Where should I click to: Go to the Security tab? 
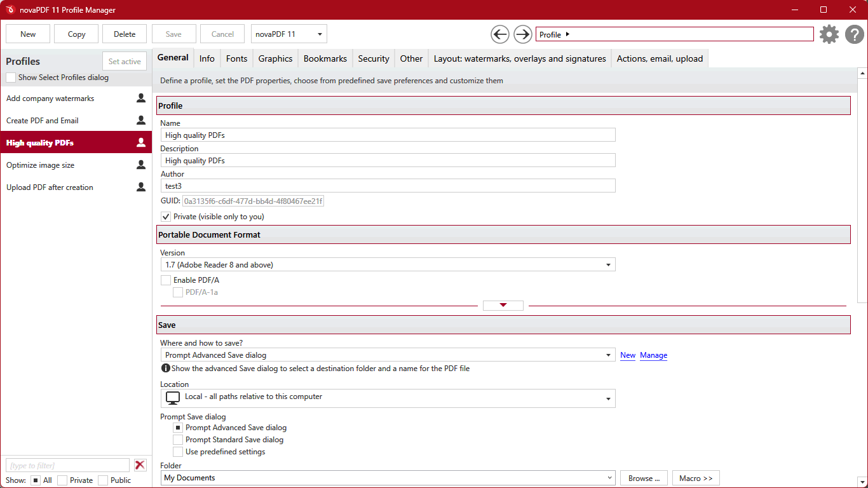pyautogui.click(x=374, y=58)
